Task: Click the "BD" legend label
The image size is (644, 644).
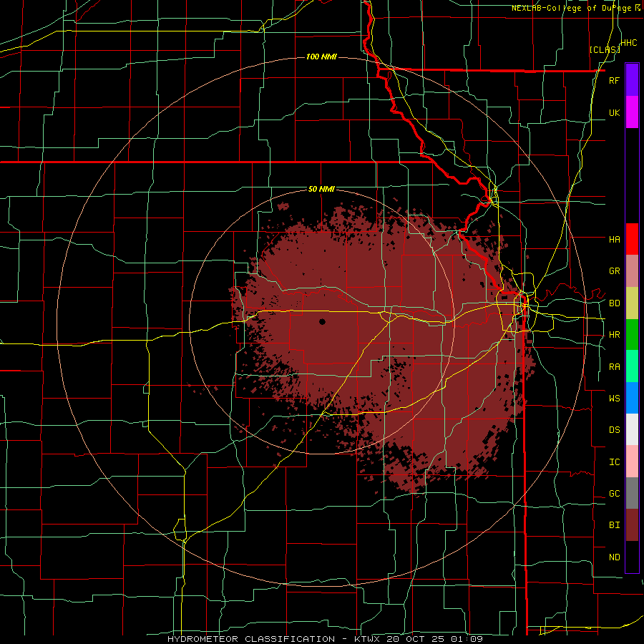Action: click(614, 303)
